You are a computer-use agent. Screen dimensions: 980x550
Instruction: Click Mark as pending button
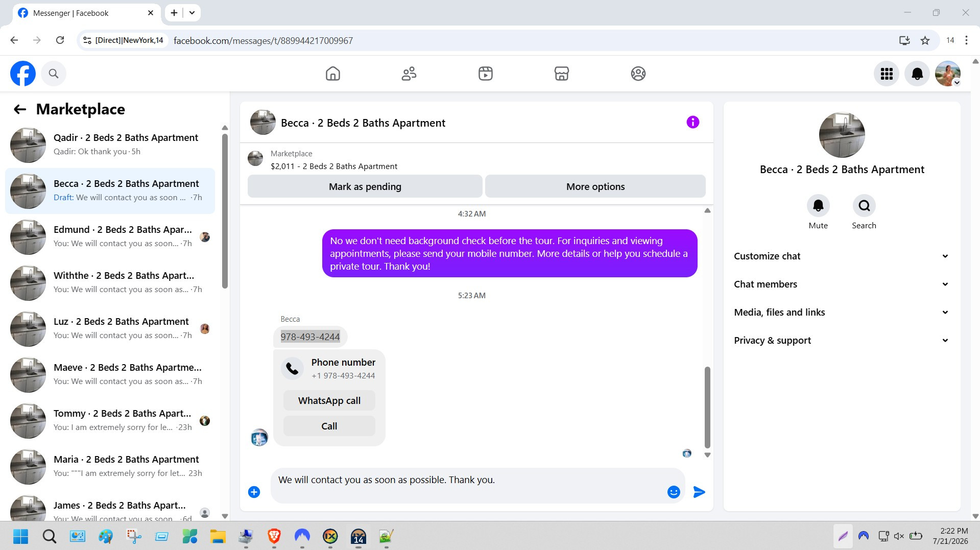click(365, 186)
